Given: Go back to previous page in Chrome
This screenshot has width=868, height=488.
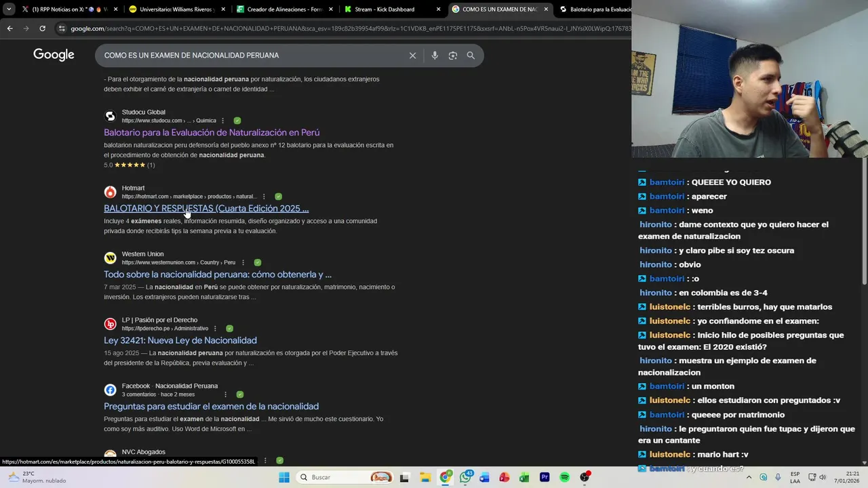Looking at the screenshot, I should 9,28.
